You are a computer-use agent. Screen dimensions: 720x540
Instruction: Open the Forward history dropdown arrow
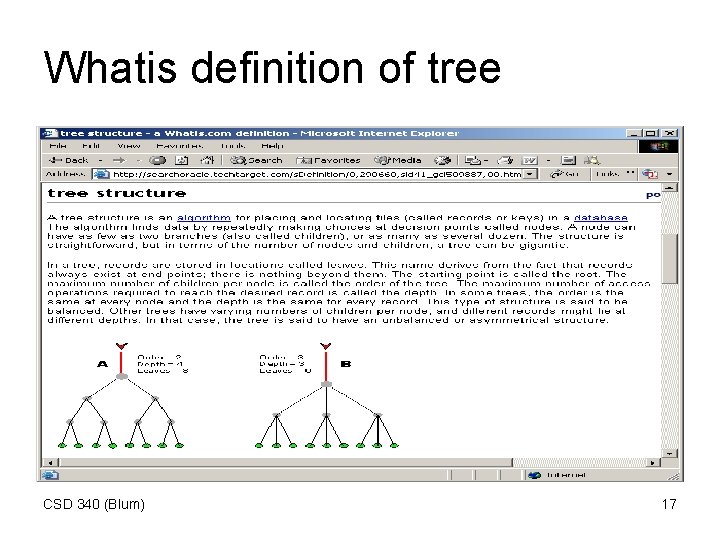[138, 161]
